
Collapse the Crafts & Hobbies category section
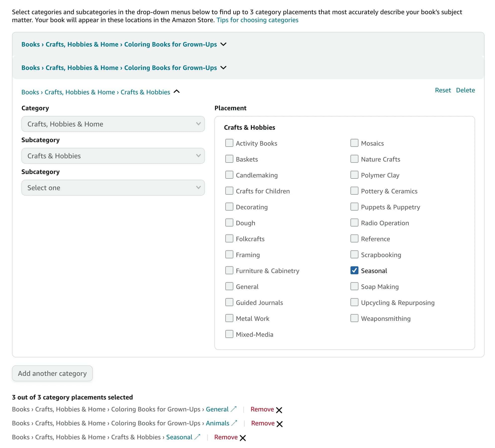(x=177, y=92)
